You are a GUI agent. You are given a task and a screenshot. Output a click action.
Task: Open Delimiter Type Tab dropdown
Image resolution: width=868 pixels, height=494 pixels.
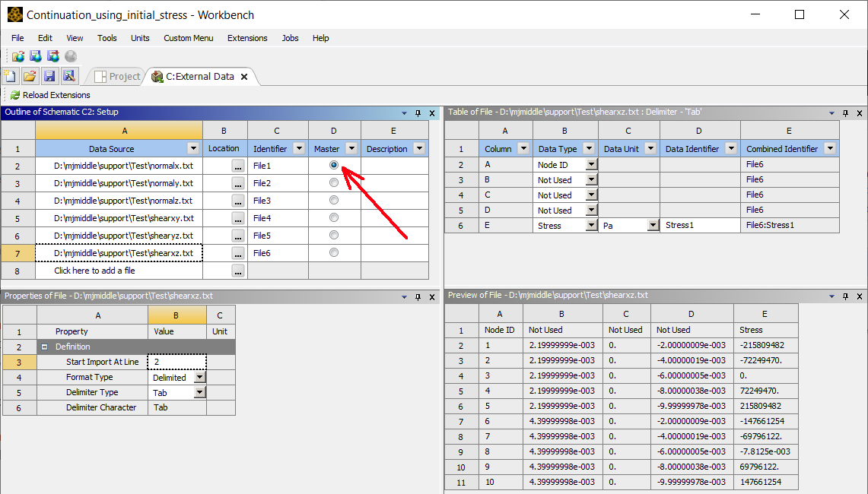click(200, 392)
